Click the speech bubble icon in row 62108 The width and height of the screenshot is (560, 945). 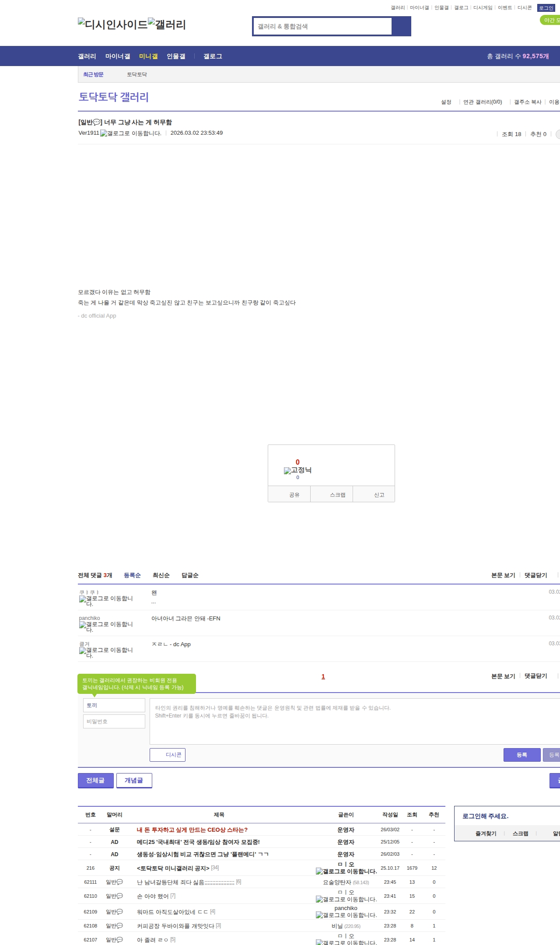pos(120,926)
